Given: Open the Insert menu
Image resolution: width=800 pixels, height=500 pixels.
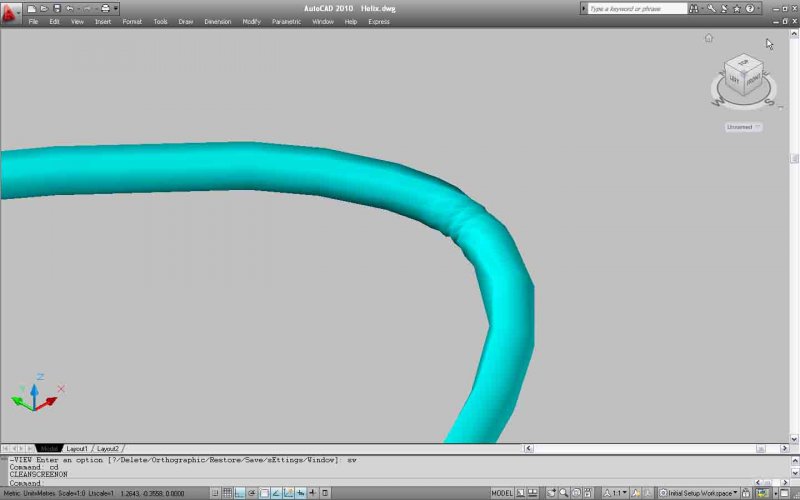Looking at the screenshot, I should [103, 22].
